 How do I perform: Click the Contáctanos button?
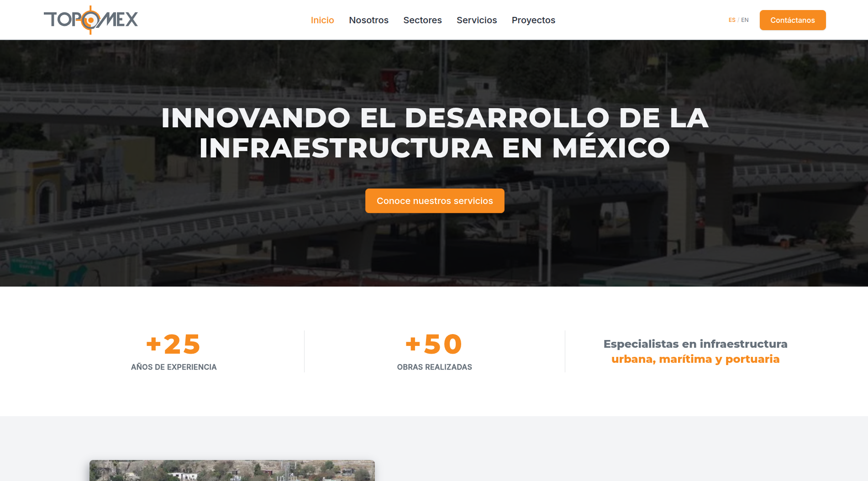tap(793, 20)
